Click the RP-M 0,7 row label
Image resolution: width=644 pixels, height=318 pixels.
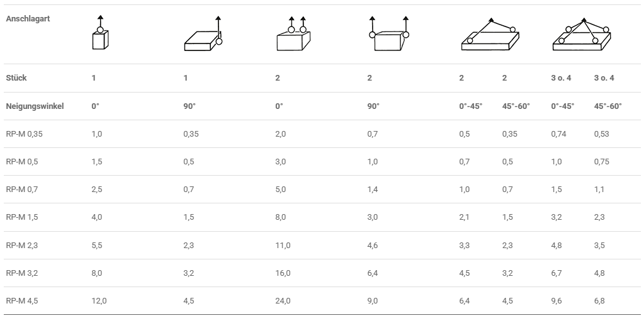[x=22, y=189]
